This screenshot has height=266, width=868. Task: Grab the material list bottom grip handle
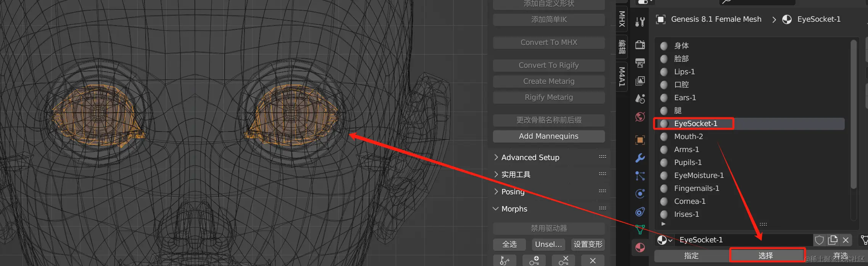(763, 224)
